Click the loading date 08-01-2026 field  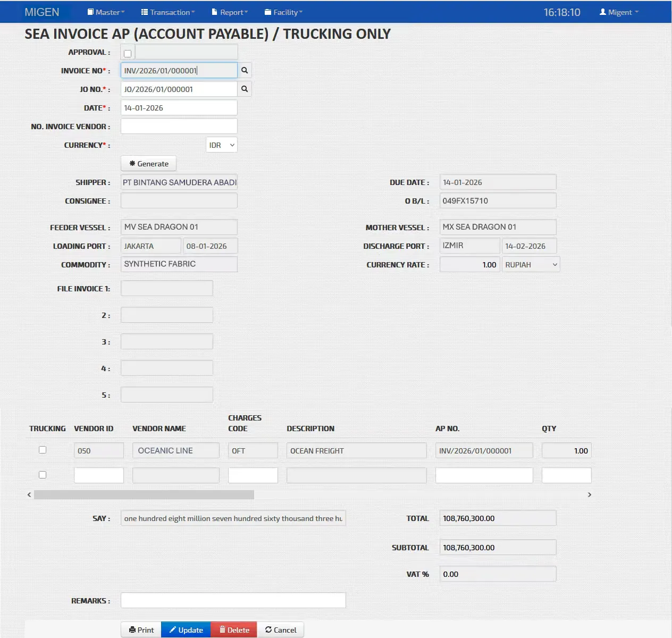tap(211, 246)
